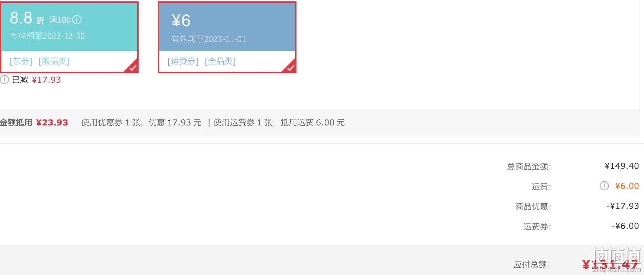Click 有效期至2022-12-30 expiry text
The width and height of the screenshot is (644, 275).
47,36
